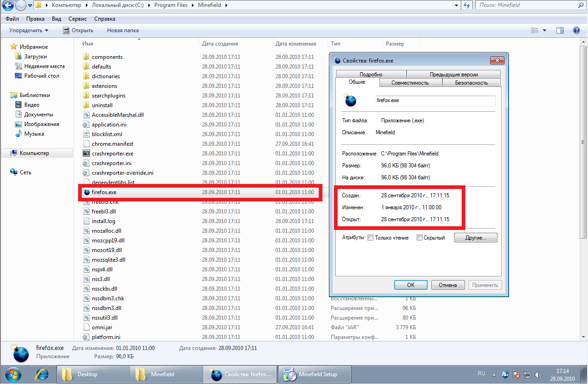Click the 'Поиск: Minefield' search field
This screenshot has width=588, height=384.
[x=525, y=6]
